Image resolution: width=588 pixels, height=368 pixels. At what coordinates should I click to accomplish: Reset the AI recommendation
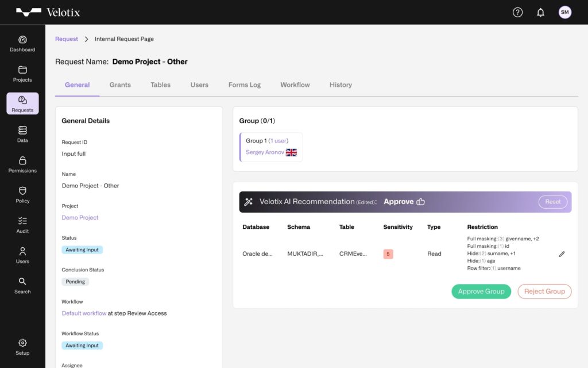coord(553,202)
